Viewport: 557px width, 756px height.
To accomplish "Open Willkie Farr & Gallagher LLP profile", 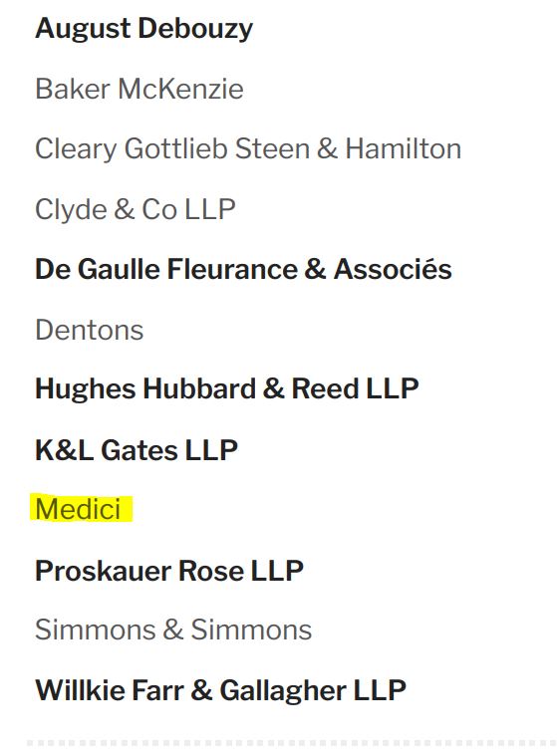I will coord(220,690).
